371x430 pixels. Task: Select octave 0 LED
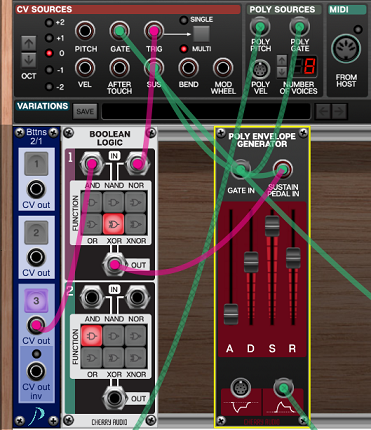click(x=49, y=53)
